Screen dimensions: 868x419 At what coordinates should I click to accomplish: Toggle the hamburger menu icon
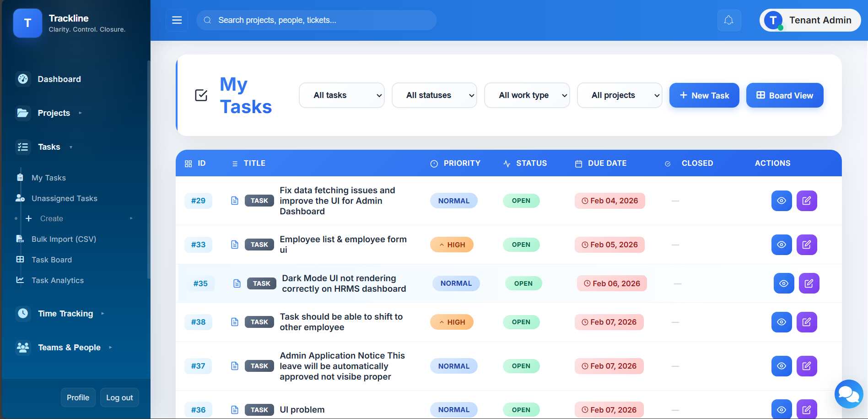click(177, 20)
